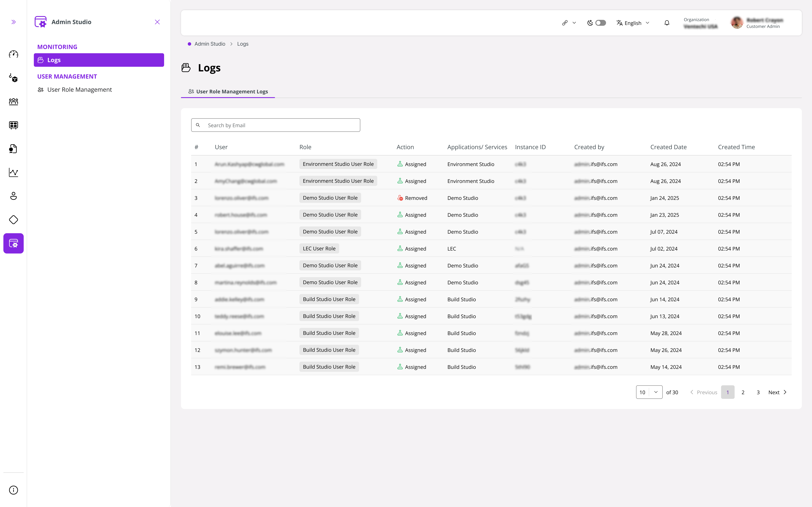Open the dashboard speedometer icon in sidebar
The width and height of the screenshot is (812, 507).
(x=13, y=54)
